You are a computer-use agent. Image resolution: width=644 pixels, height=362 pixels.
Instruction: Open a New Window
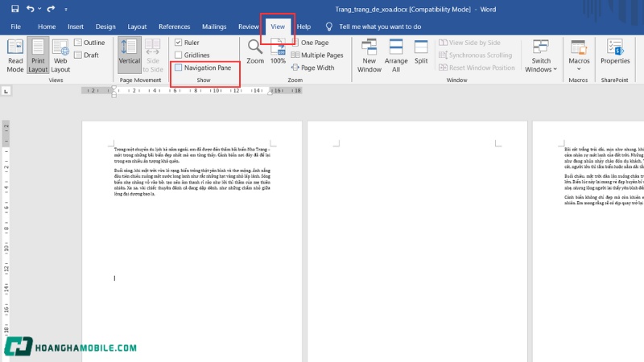[x=369, y=54]
